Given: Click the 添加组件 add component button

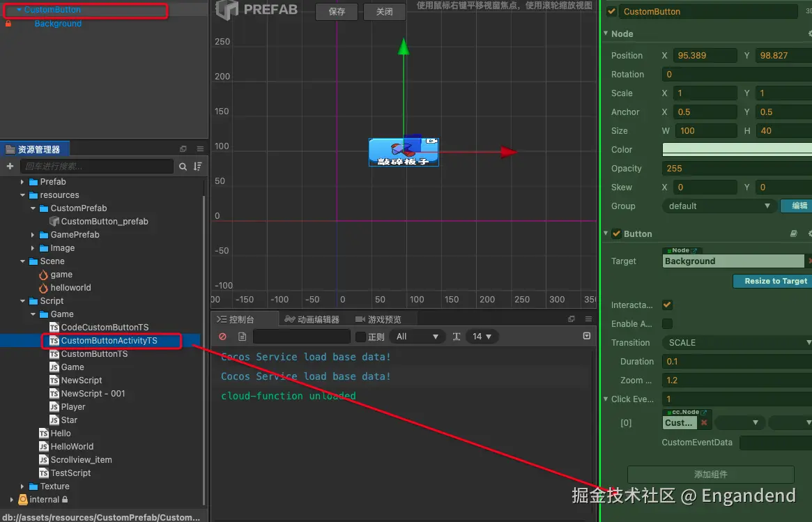Looking at the screenshot, I should [710, 475].
